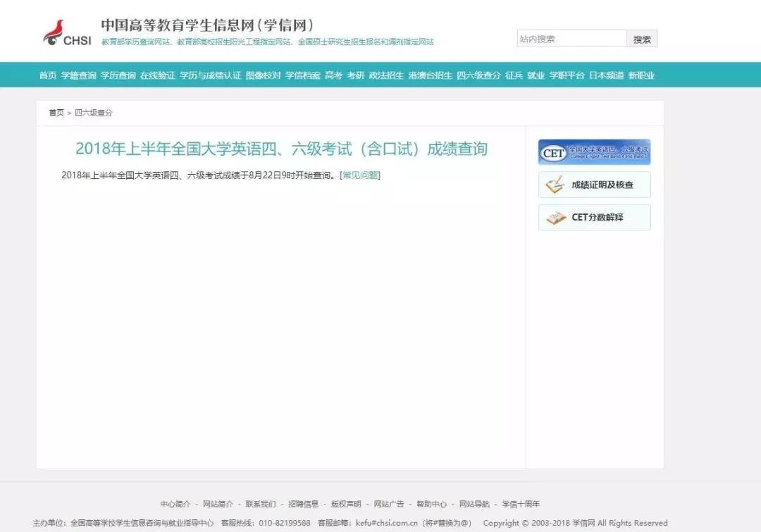
Task: Click the 2018年上半年 成绩查询 heading
Action: point(281,149)
